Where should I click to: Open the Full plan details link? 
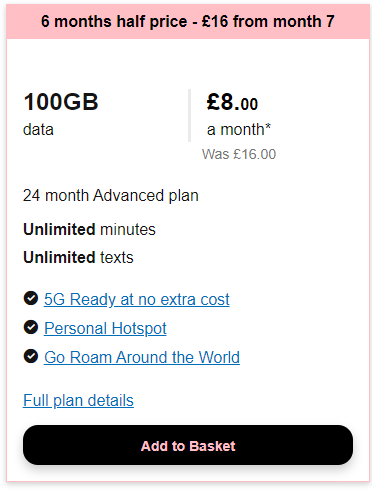tap(78, 400)
